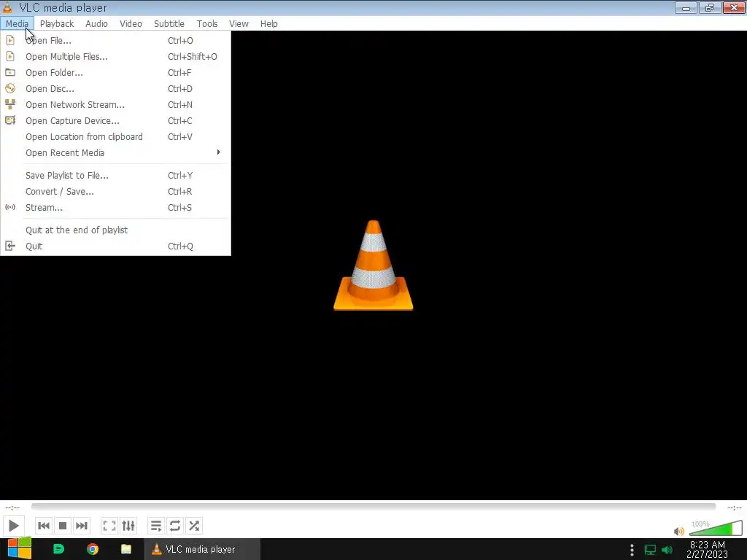Choose Open File... from Media menu
747x560 pixels.
(116, 41)
